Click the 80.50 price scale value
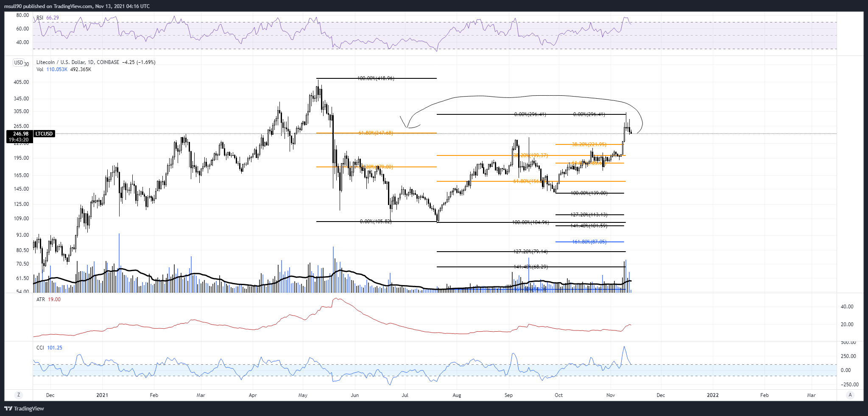Image resolution: width=868 pixels, height=416 pixels. point(23,250)
